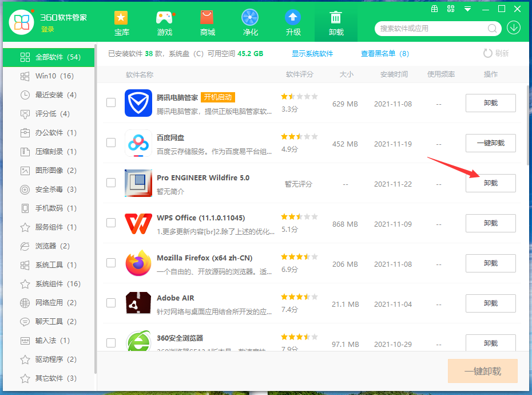Check the 腾讯电脑管家 checkbox

point(111,103)
